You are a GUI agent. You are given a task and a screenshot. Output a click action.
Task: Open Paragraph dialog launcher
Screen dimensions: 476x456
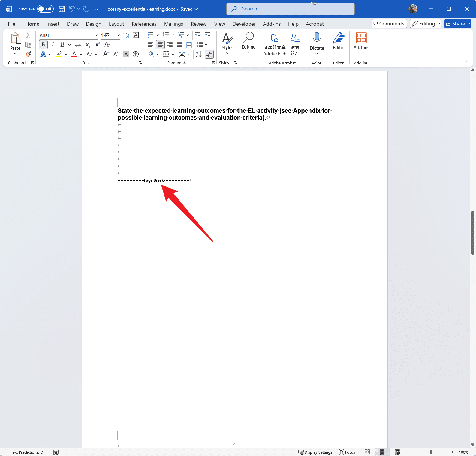pos(214,63)
